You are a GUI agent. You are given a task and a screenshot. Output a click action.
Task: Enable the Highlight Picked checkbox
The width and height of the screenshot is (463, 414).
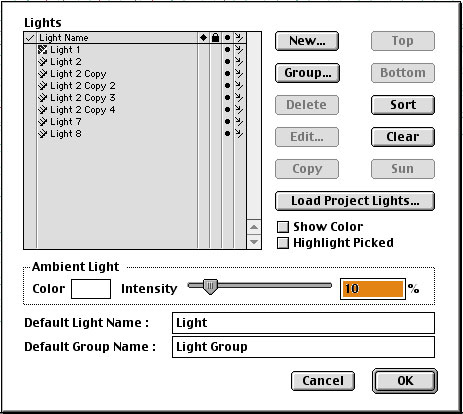[283, 243]
